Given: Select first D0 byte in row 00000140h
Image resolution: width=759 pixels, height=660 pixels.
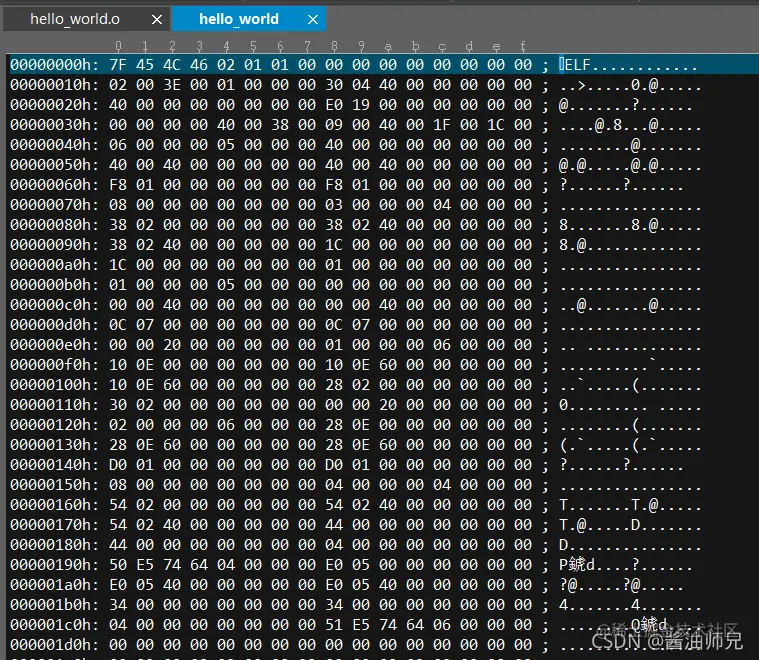Looking at the screenshot, I should [118, 465].
